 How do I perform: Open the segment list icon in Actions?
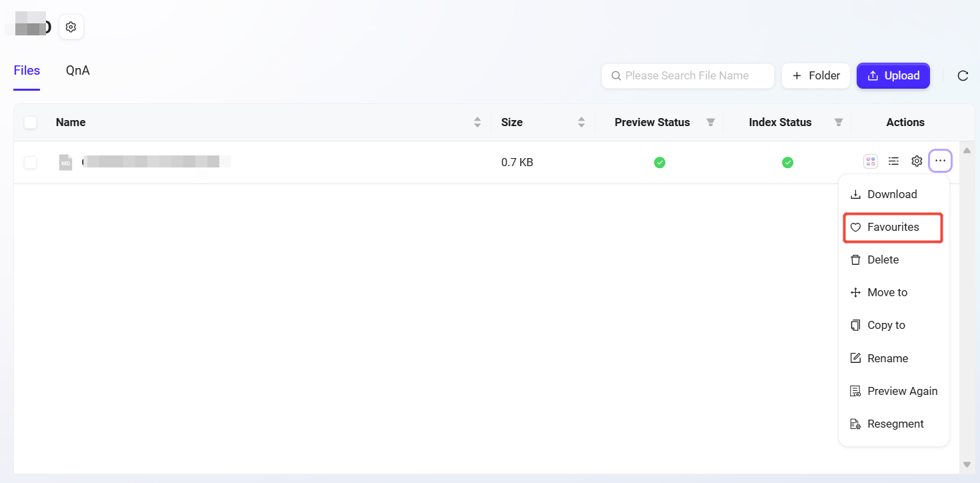(x=893, y=161)
